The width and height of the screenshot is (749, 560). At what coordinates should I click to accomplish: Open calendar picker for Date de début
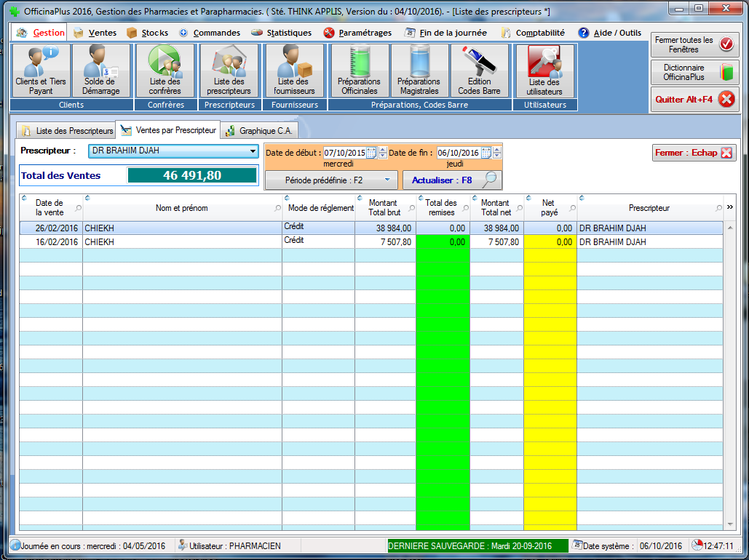(x=371, y=153)
